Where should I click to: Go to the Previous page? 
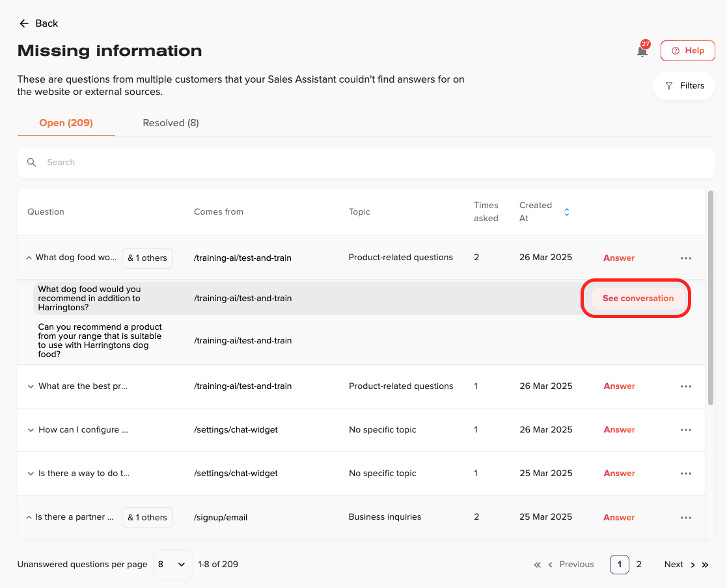571,565
